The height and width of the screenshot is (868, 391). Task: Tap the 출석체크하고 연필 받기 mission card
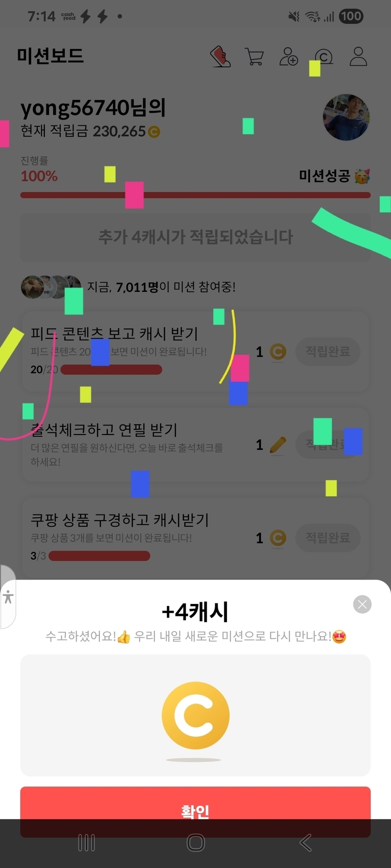coord(195,445)
